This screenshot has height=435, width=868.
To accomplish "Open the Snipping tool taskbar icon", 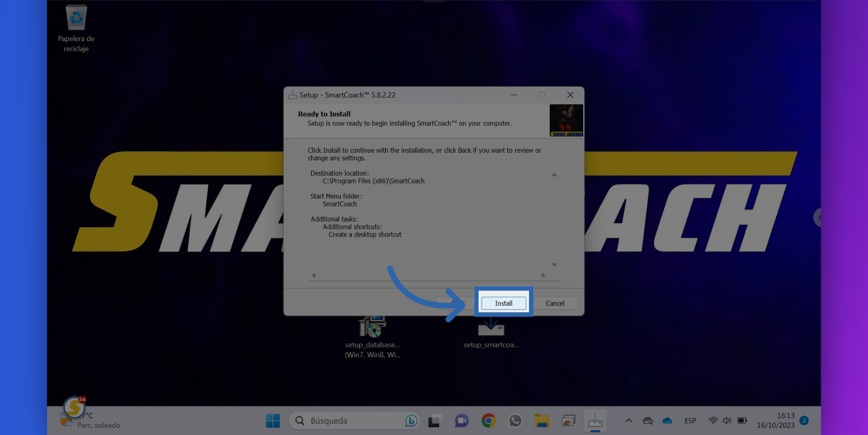I will pyautogui.click(x=568, y=421).
